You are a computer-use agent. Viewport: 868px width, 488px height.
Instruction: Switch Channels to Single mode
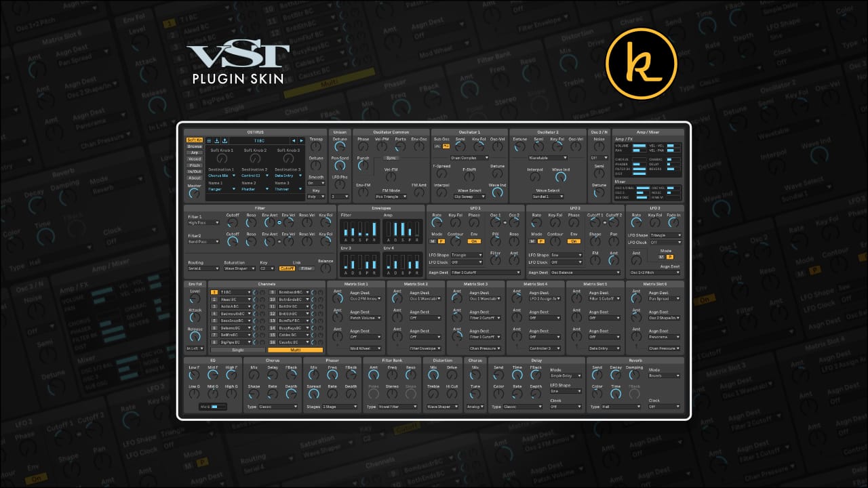pyautogui.click(x=238, y=350)
